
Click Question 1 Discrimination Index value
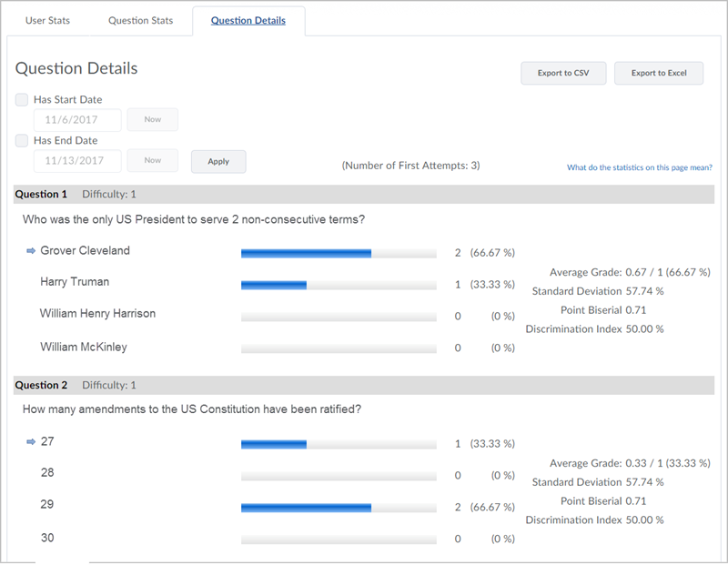click(x=645, y=329)
